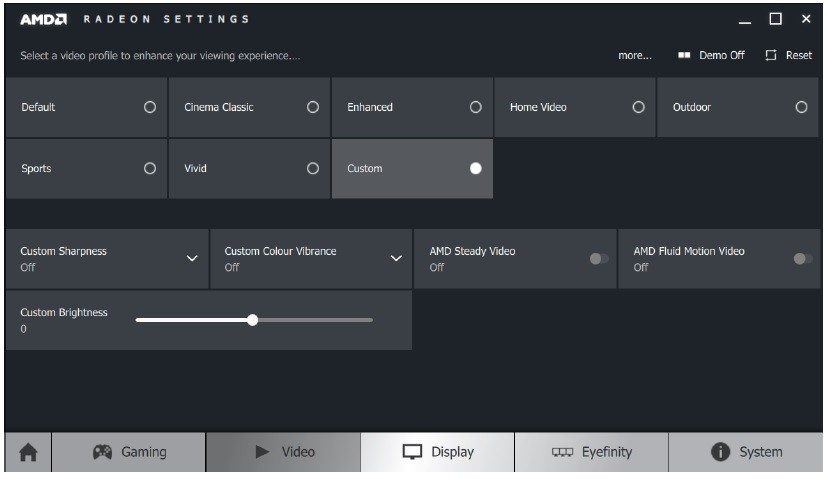827x479 pixels.
Task: Choose the Enhanced video profile radio
Action: tap(476, 108)
